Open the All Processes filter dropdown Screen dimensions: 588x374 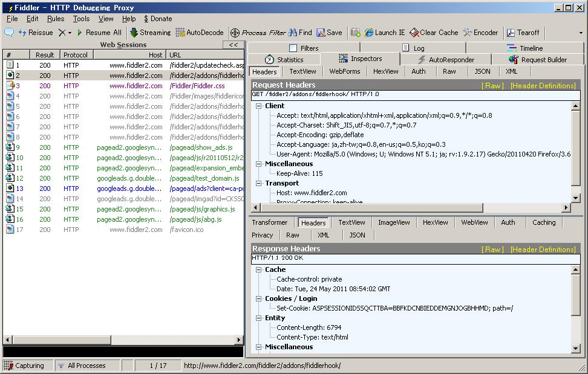82,366
